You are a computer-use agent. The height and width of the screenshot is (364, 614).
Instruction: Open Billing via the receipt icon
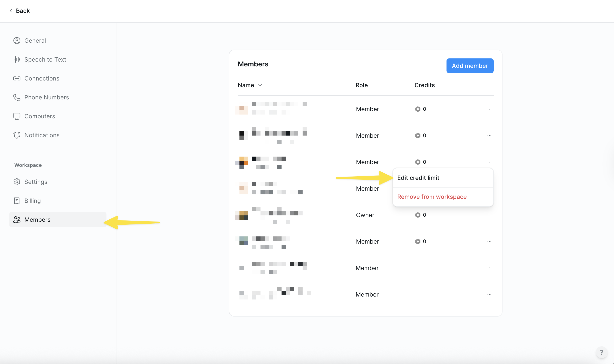point(17,200)
